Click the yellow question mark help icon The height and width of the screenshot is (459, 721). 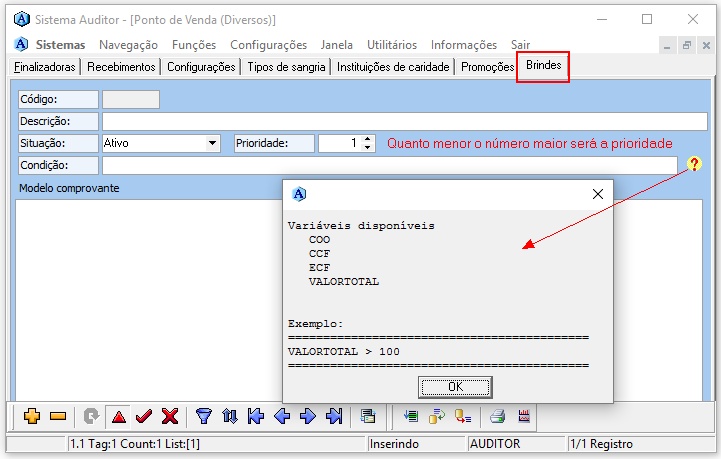pos(694,163)
